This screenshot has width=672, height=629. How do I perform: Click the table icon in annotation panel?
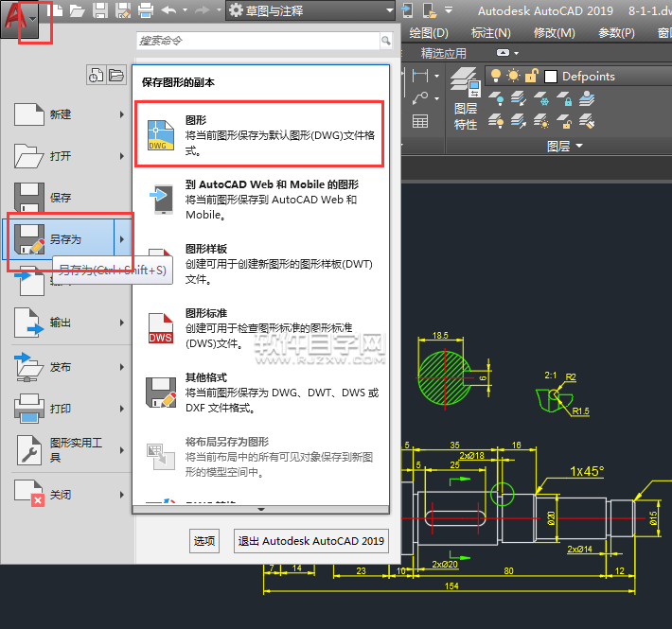(421, 119)
